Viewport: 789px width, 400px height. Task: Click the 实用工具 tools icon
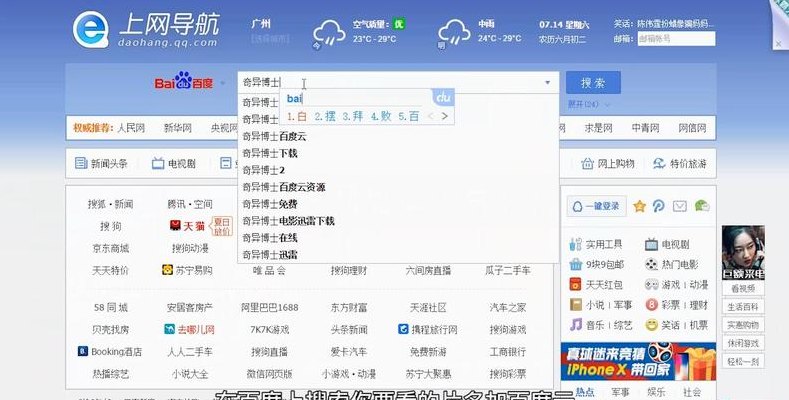tap(576, 245)
